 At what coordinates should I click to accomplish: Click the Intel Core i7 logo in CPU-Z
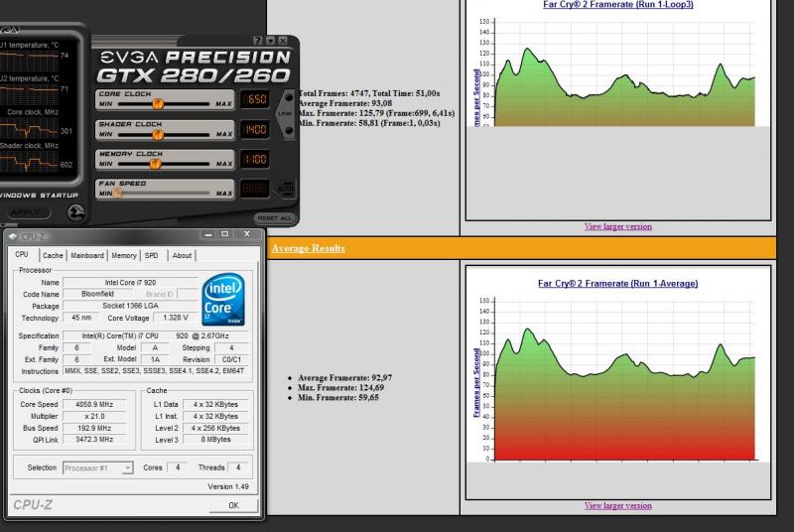[223, 300]
